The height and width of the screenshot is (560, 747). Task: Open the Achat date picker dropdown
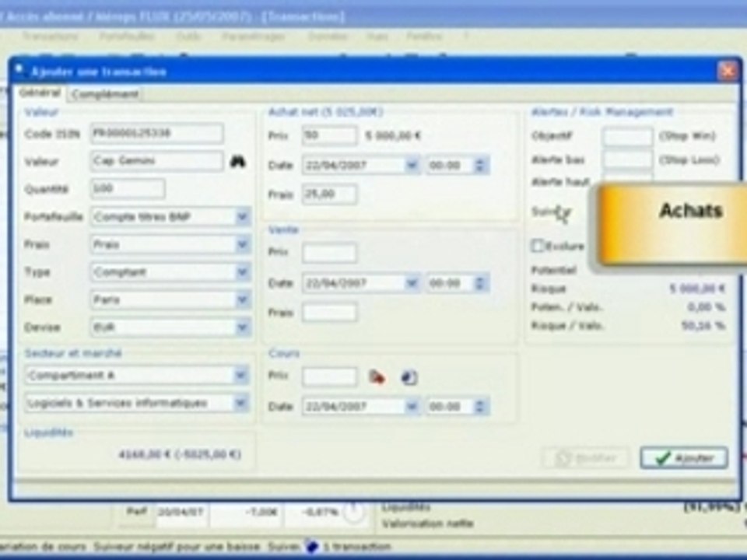tap(412, 165)
